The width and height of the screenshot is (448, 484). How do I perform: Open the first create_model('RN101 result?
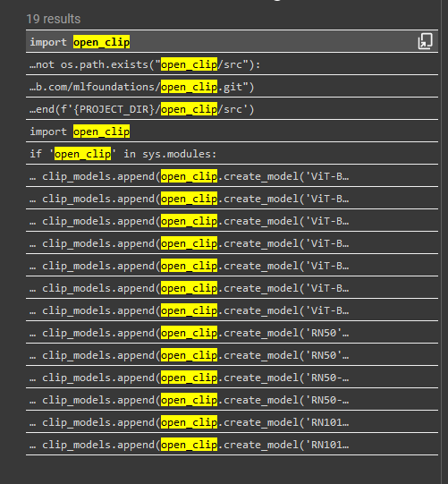(232, 422)
